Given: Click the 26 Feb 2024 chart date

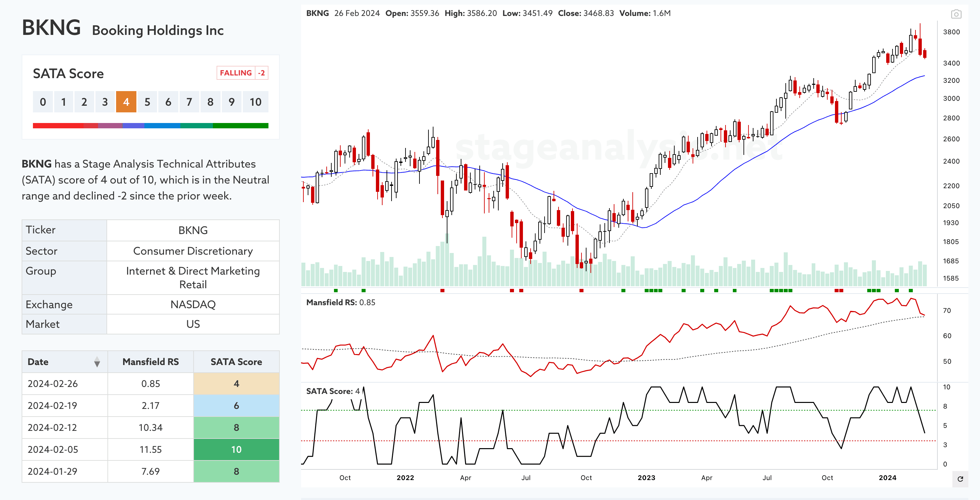Looking at the screenshot, I should click(357, 13).
